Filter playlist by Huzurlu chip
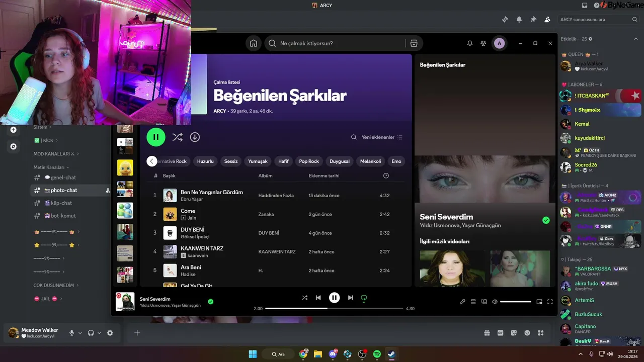This screenshot has width=644, height=362. [205, 161]
